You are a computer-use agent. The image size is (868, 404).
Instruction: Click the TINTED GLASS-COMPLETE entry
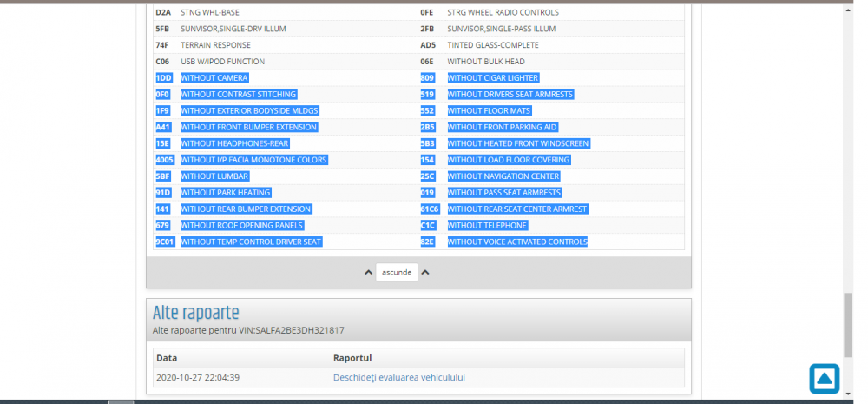[x=493, y=45]
